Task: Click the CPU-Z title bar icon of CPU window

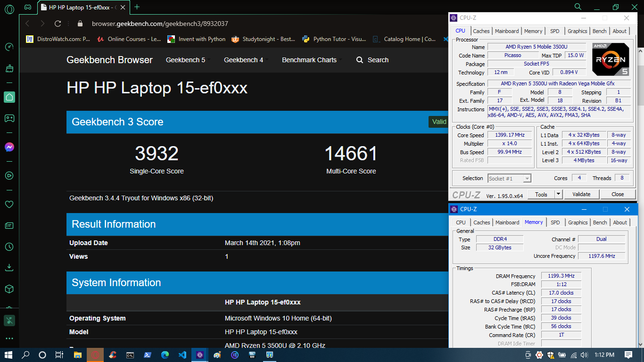Action: click(454, 18)
